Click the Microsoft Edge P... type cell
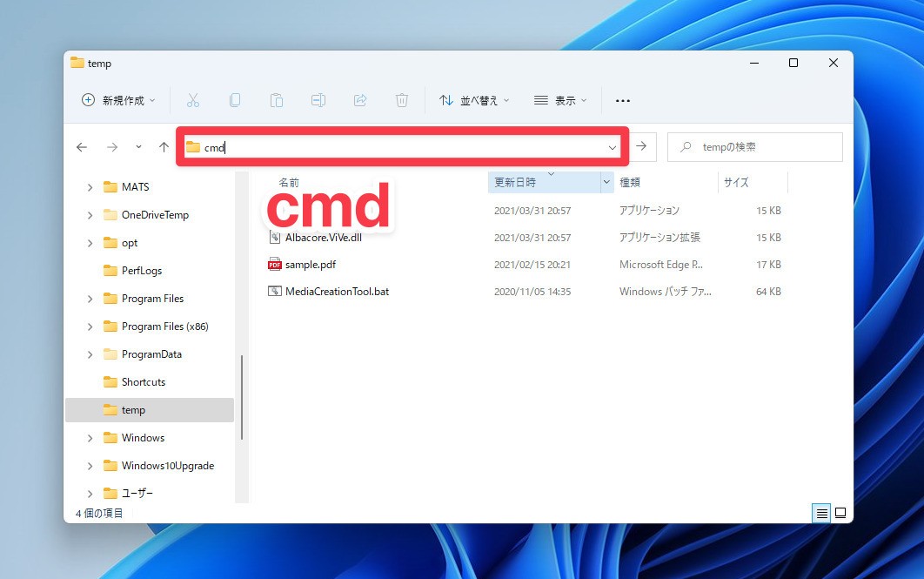 click(x=660, y=265)
